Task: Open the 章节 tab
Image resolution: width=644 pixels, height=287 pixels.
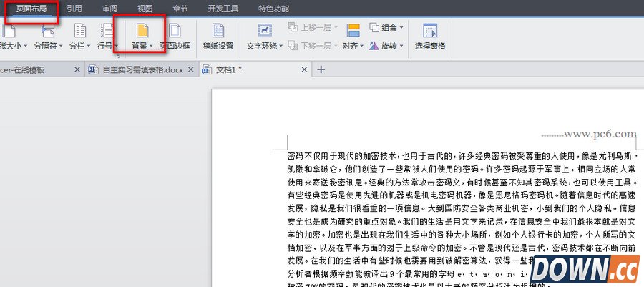Action: pos(180,9)
